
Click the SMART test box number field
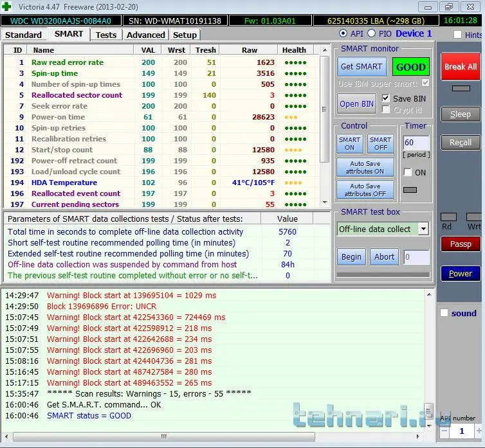(416, 257)
